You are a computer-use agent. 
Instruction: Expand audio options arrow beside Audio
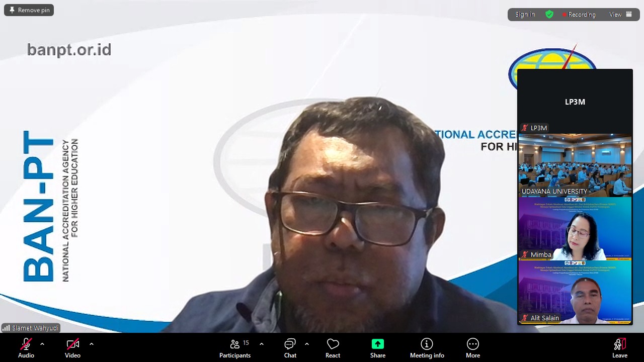pos(42,344)
